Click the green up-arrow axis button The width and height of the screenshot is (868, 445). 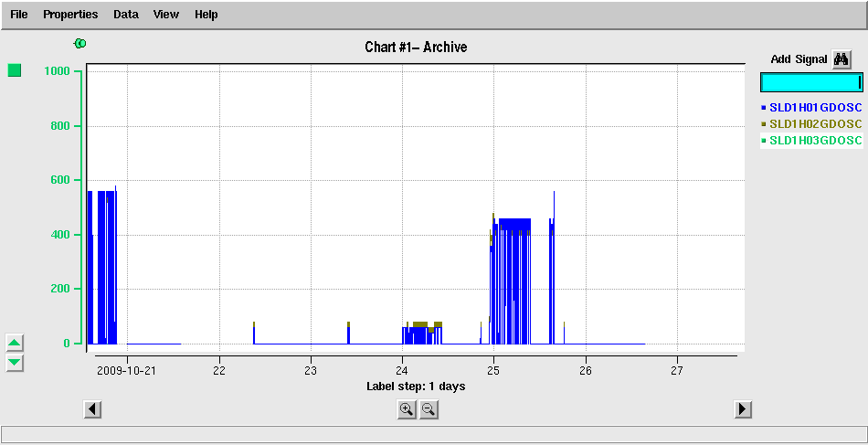coord(15,343)
